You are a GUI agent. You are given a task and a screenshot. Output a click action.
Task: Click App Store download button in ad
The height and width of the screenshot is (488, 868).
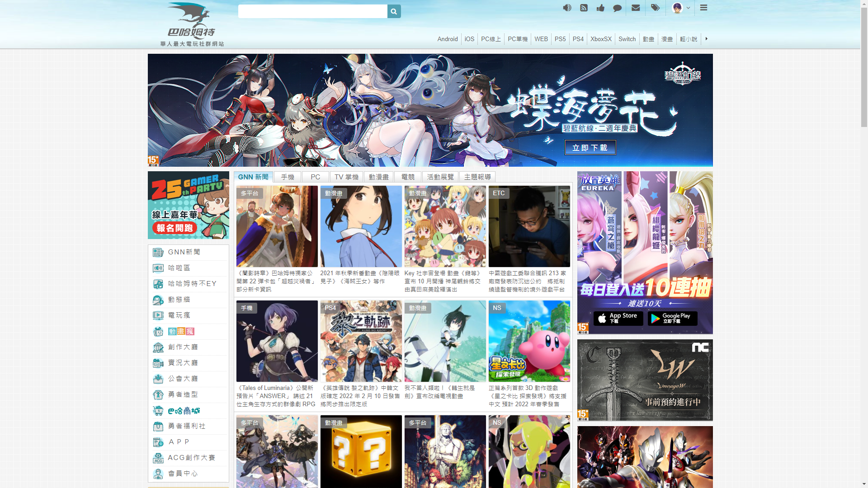pyautogui.click(x=618, y=318)
